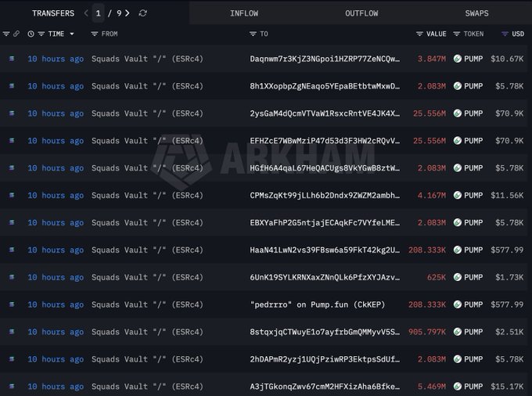The image size is (532, 396).
Task: Open Solana chain icon on the 2hDAPmR2y row
Action: [x=12, y=359]
